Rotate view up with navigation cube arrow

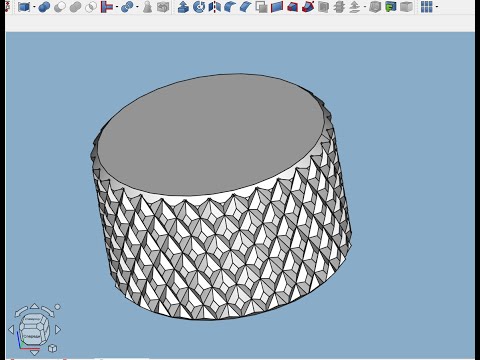pyautogui.click(x=34, y=306)
